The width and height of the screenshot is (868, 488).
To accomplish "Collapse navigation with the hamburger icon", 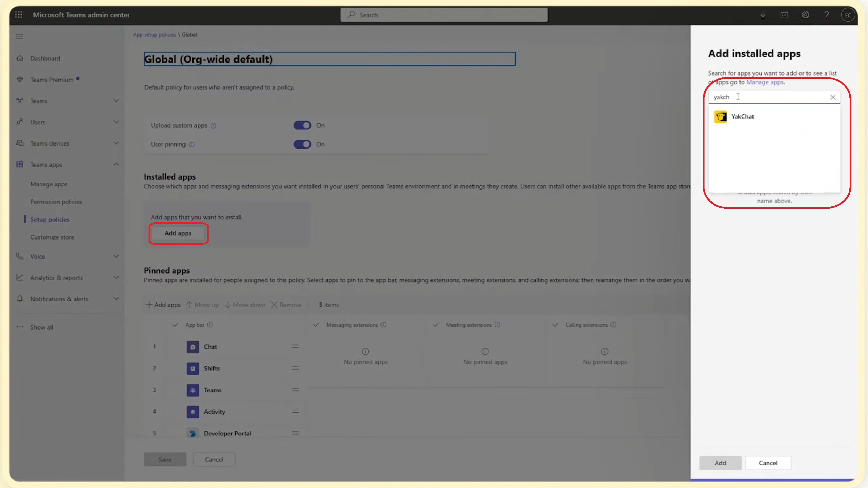I will point(19,37).
